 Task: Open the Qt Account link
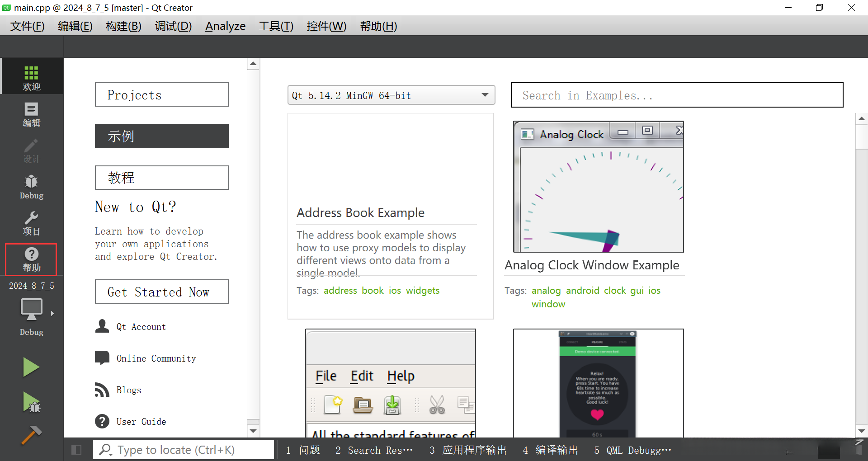coord(141,327)
